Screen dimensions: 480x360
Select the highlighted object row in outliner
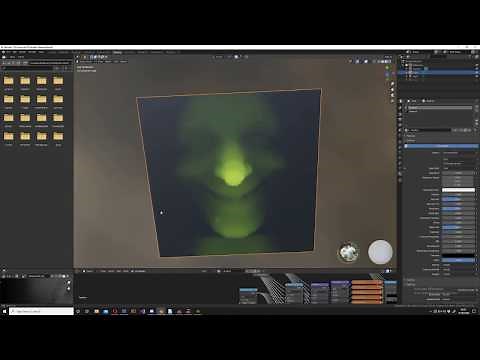click(x=439, y=72)
